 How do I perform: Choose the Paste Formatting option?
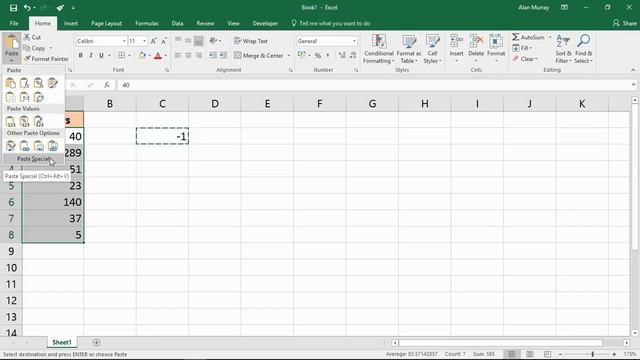[x=11, y=146]
